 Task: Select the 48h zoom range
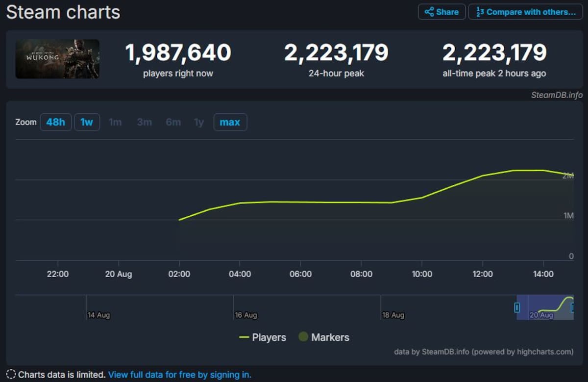tap(55, 122)
